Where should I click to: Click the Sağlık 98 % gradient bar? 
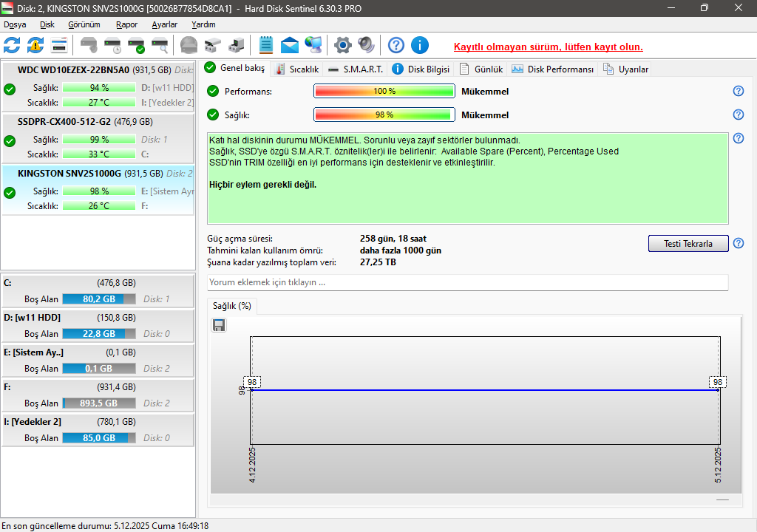[384, 115]
